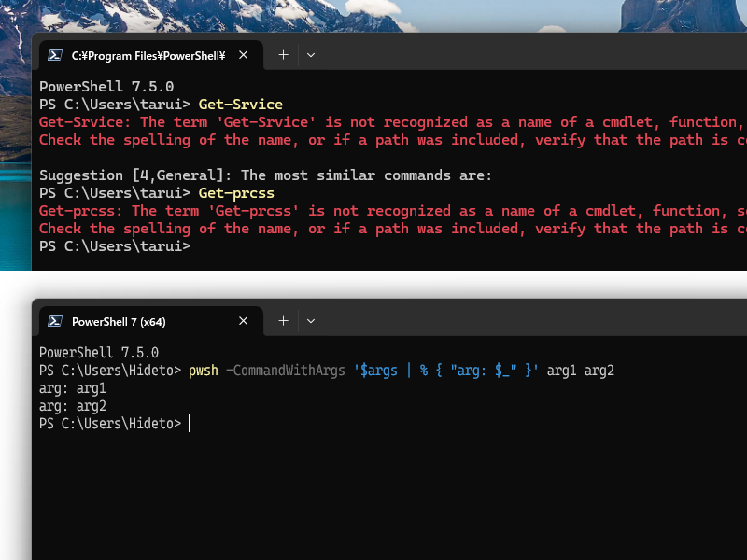Close the PowerShell 7 (x64) tab
747x560 pixels.
(243, 321)
